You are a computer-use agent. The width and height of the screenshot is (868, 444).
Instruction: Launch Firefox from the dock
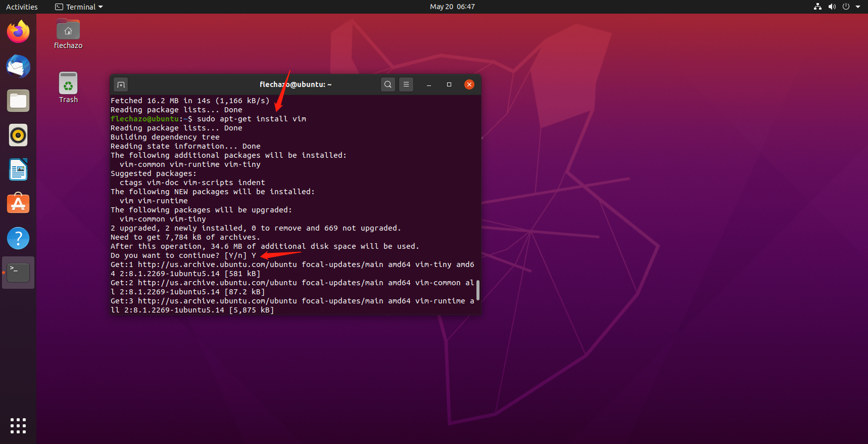18,32
